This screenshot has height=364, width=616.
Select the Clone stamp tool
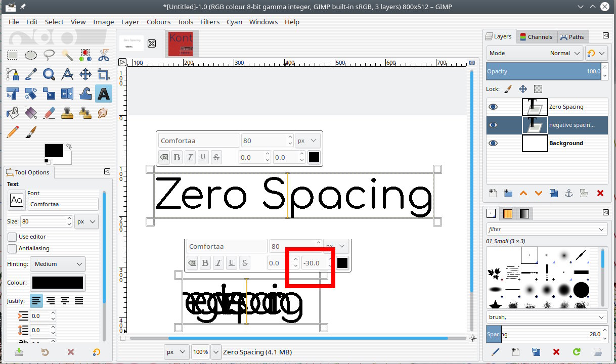(67, 112)
